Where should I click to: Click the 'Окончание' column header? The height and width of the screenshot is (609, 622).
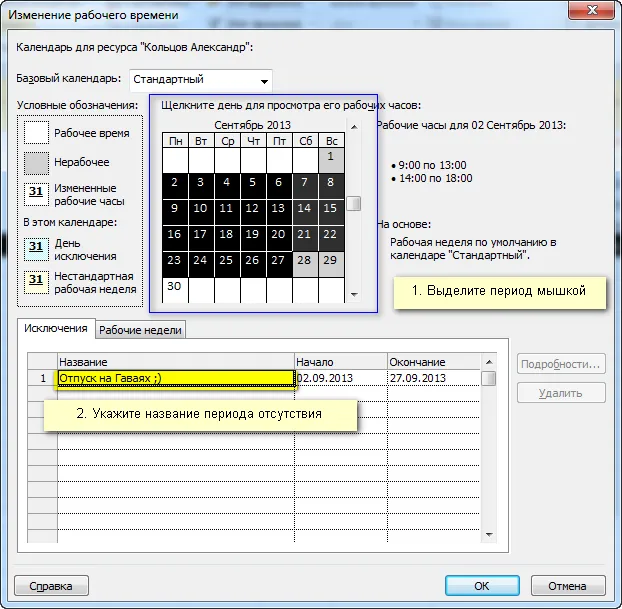[434, 362]
